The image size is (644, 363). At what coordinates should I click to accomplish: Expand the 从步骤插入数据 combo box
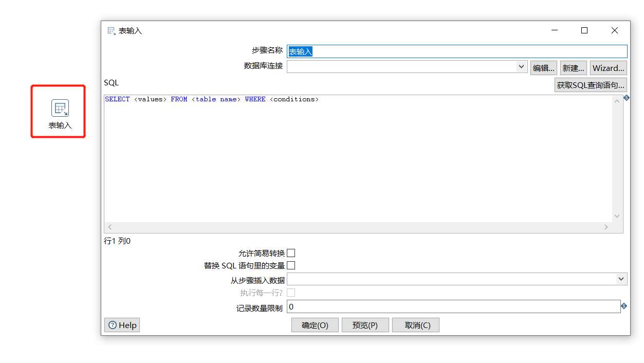621,279
